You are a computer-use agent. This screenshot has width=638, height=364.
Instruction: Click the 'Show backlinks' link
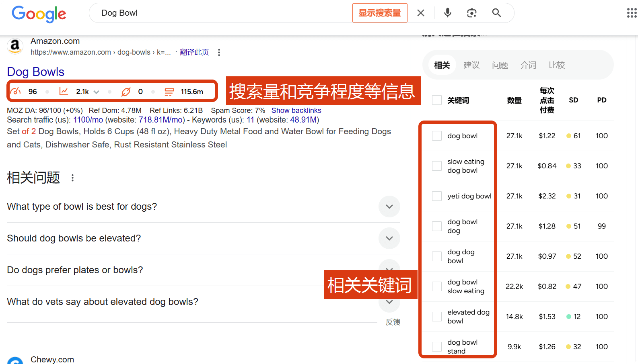(x=296, y=110)
